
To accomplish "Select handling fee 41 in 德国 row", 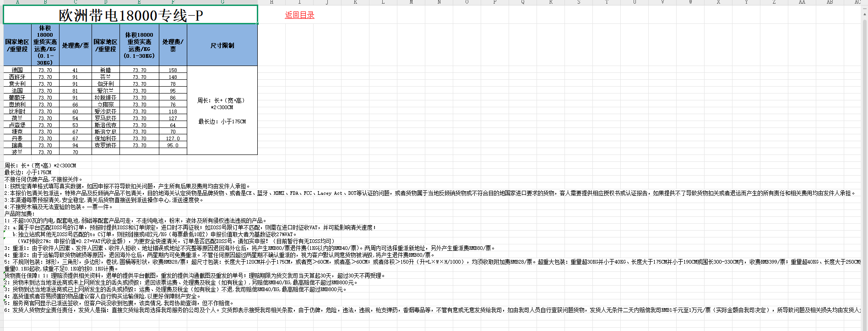I will (76, 70).
